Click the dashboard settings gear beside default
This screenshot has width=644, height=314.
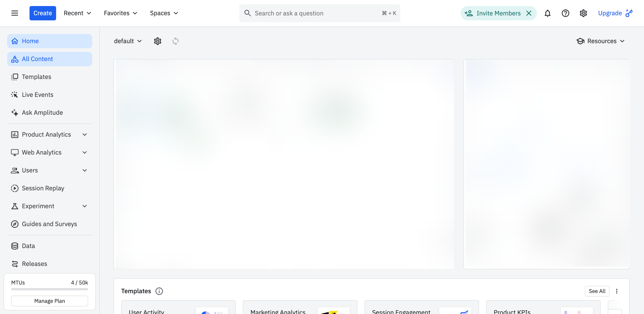157,41
